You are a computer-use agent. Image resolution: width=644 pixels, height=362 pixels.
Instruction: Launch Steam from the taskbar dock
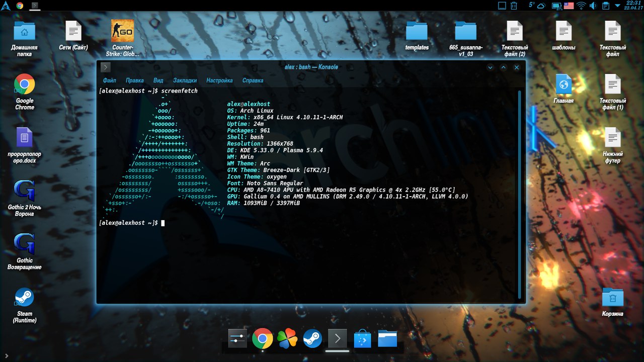(x=312, y=339)
